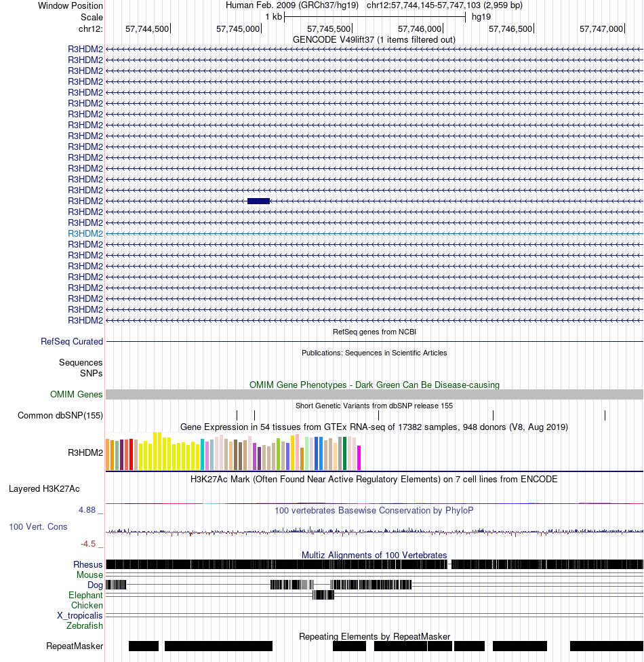Viewport: 644px width, 662px height.
Task: Open Publications: Sequences in Scientific Articles title
Action: [x=374, y=353]
